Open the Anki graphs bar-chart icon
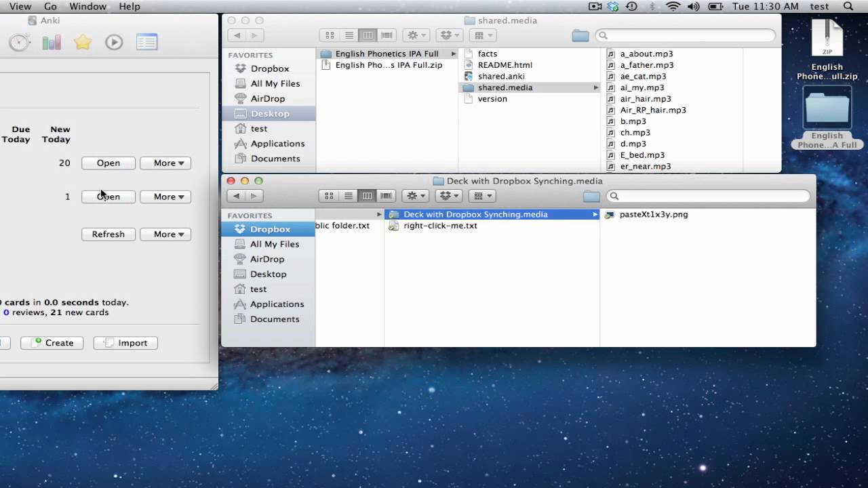 tap(52, 42)
